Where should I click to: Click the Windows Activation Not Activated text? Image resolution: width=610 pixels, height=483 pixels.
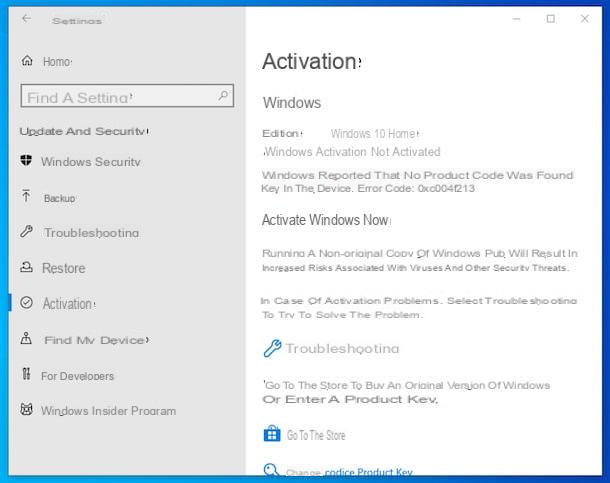[352, 152]
